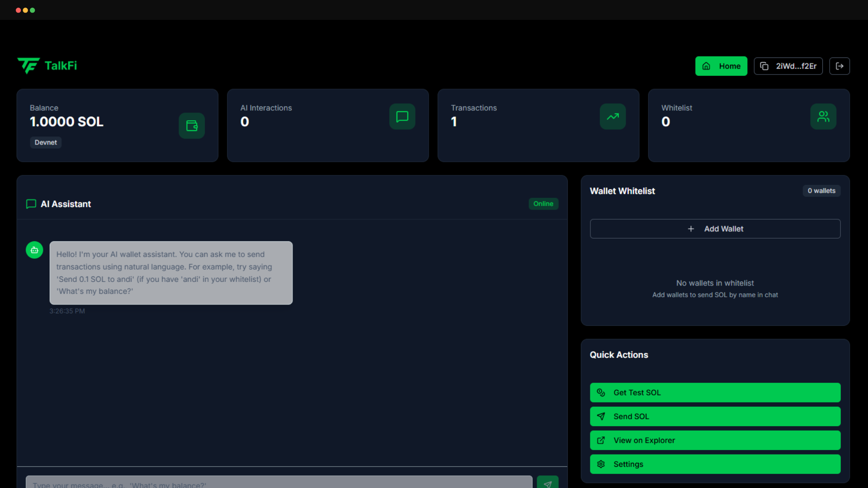Click the assistant welcome message bubble
This screenshot has width=868, height=488.
(x=171, y=273)
